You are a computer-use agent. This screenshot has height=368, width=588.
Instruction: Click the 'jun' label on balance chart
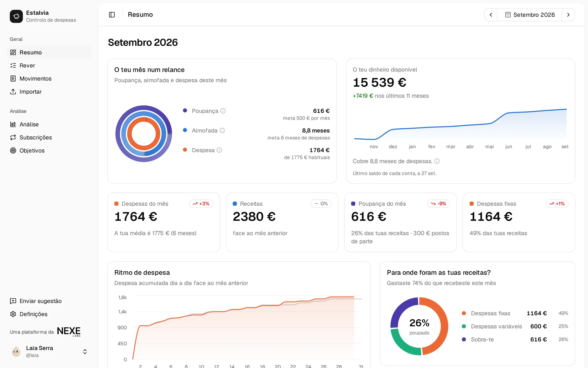[x=509, y=147]
